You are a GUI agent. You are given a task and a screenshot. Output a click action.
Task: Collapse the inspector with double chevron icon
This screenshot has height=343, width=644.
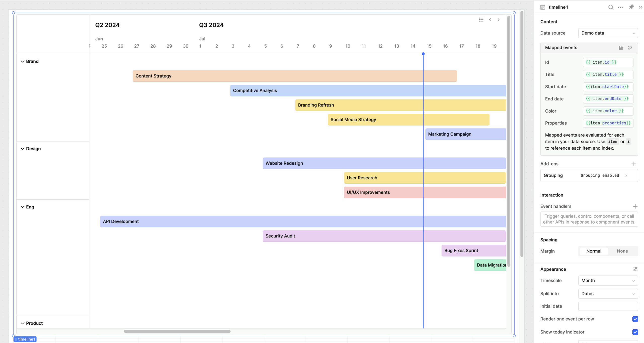coord(640,7)
